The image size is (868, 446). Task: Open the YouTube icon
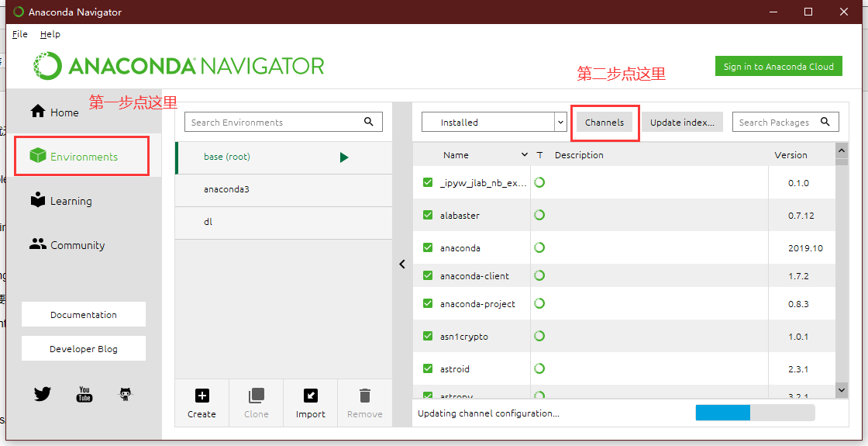coord(84,394)
